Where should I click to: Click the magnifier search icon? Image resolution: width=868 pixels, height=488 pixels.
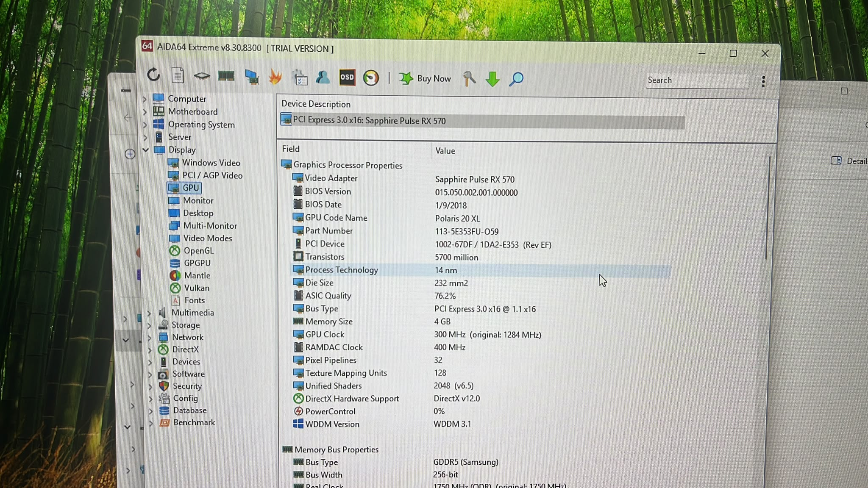pyautogui.click(x=516, y=79)
